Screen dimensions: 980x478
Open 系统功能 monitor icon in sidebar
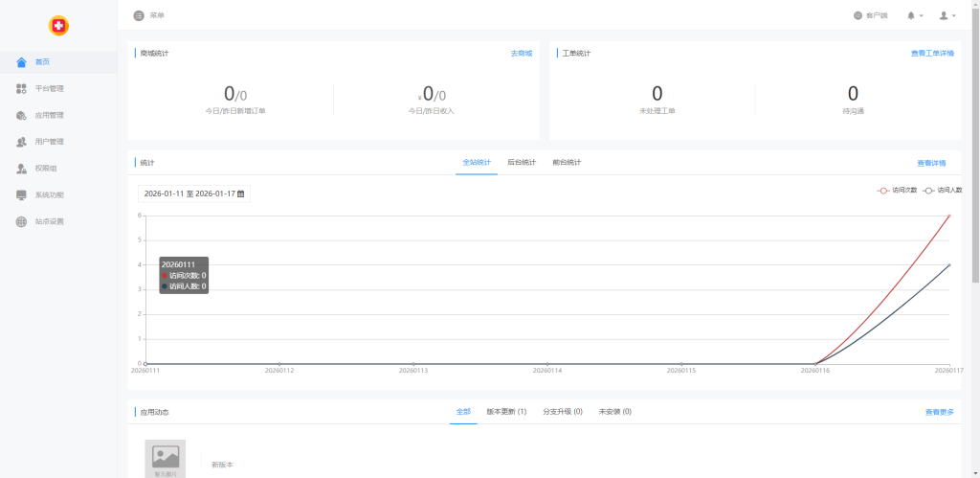coord(22,195)
